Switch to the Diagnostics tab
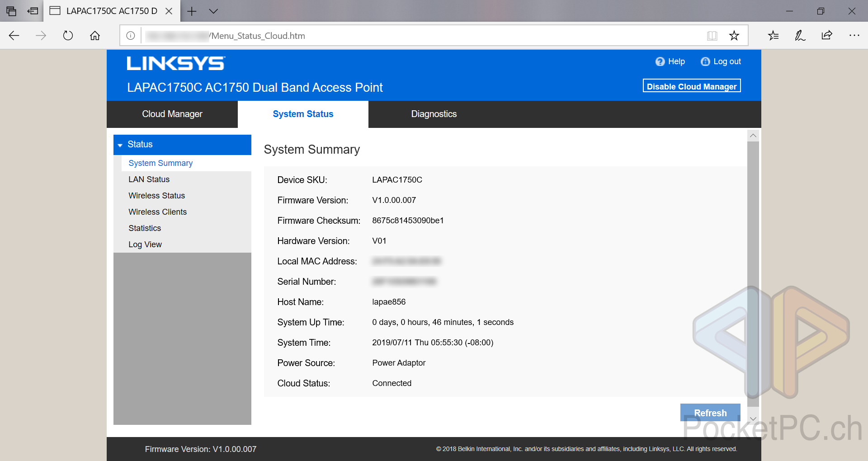 point(434,114)
